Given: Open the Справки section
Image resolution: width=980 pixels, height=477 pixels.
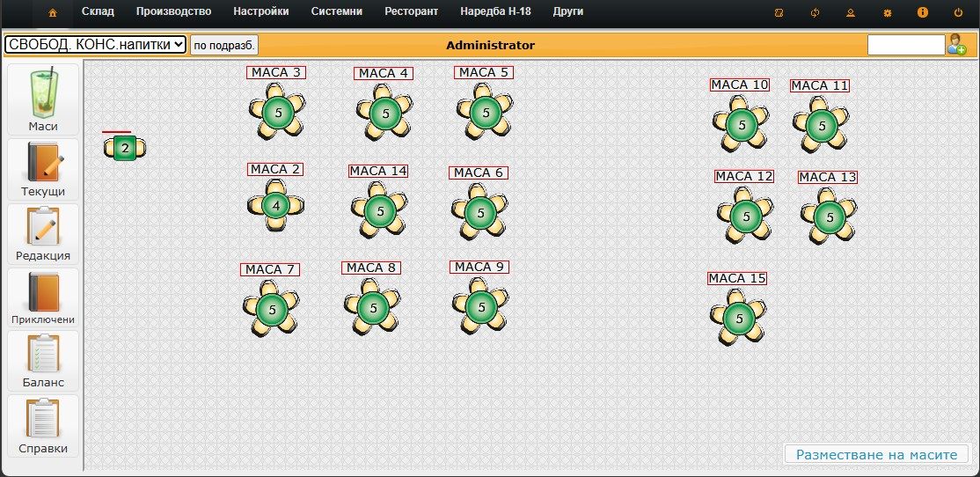Looking at the screenshot, I should tap(43, 426).
